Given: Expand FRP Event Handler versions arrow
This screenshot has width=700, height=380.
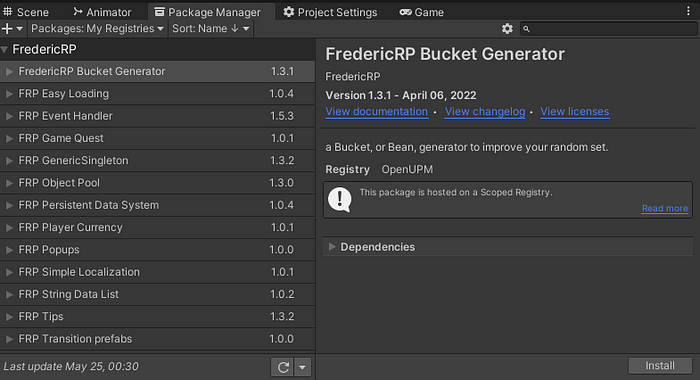Looking at the screenshot, I should click(x=9, y=116).
